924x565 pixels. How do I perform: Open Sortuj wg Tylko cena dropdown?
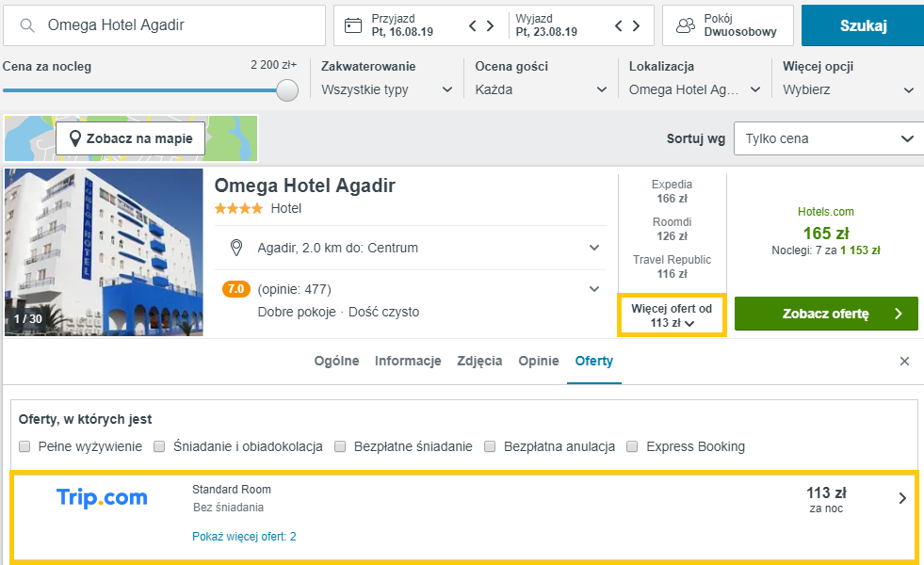[830, 138]
